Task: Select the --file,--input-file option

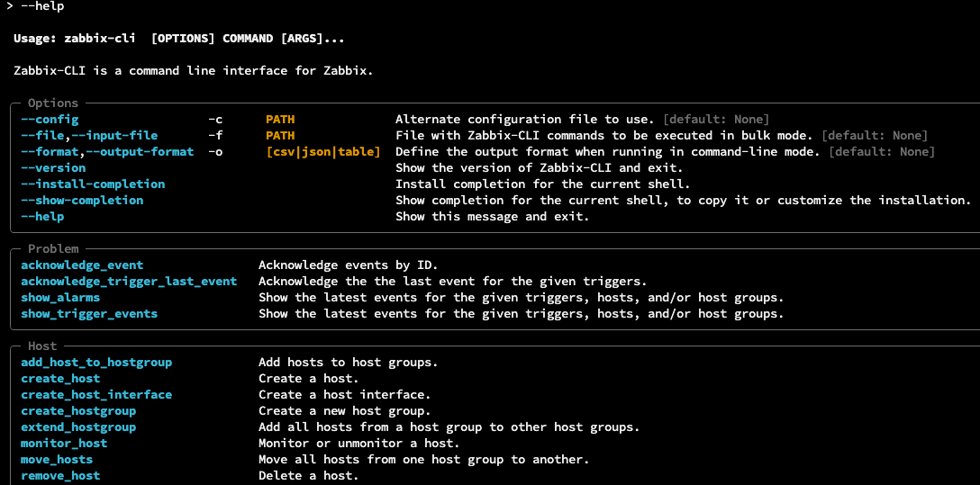Action: (x=89, y=136)
